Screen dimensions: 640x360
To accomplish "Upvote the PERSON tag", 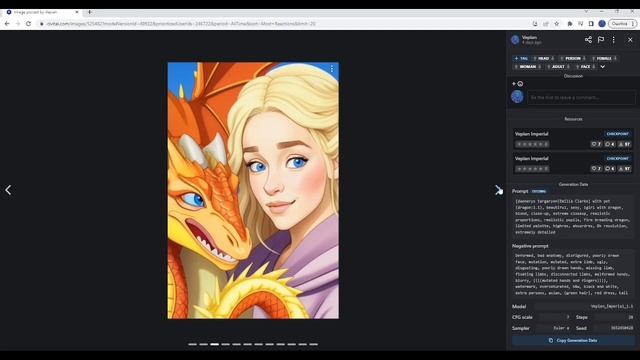I will 562,58.
